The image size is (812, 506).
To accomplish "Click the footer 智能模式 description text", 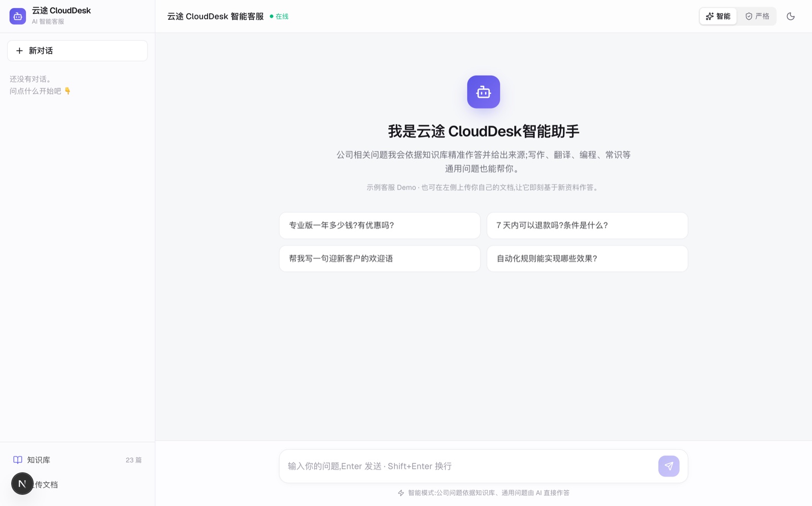I will (x=489, y=493).
